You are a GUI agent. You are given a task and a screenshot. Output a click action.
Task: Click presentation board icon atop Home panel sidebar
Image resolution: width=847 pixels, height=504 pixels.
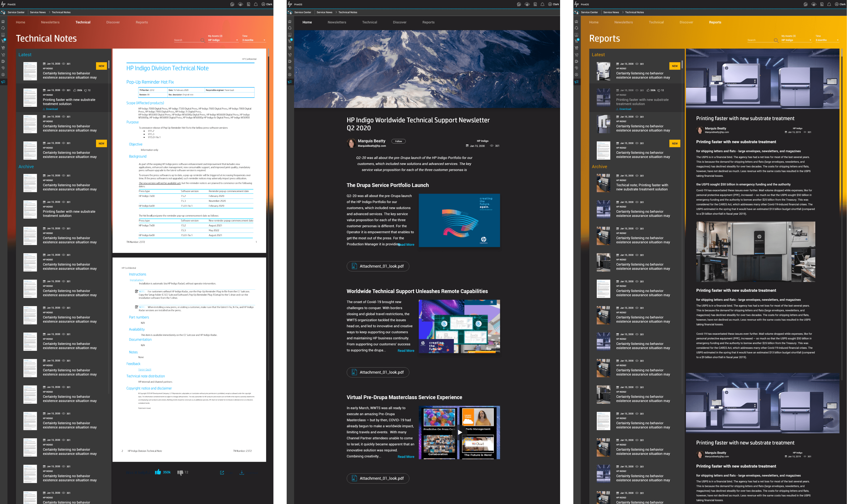(290, 22)
